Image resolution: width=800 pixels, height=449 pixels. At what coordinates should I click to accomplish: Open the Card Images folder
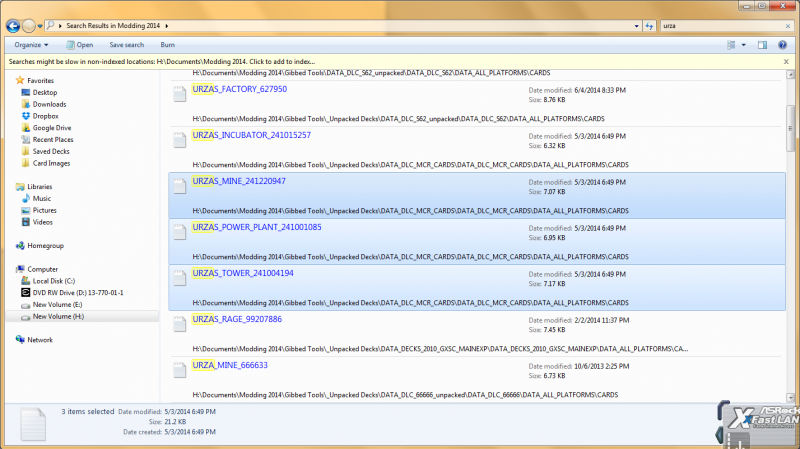click(x=52, y=163)
